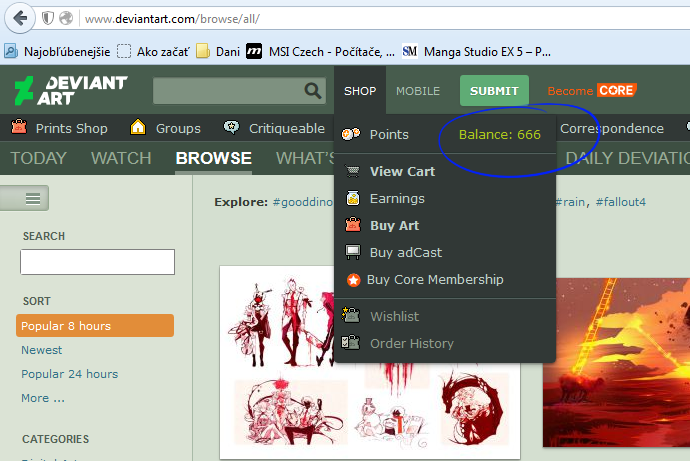Expand More ... sort options
Screen dimensions: 690x461
pos(43,398)
